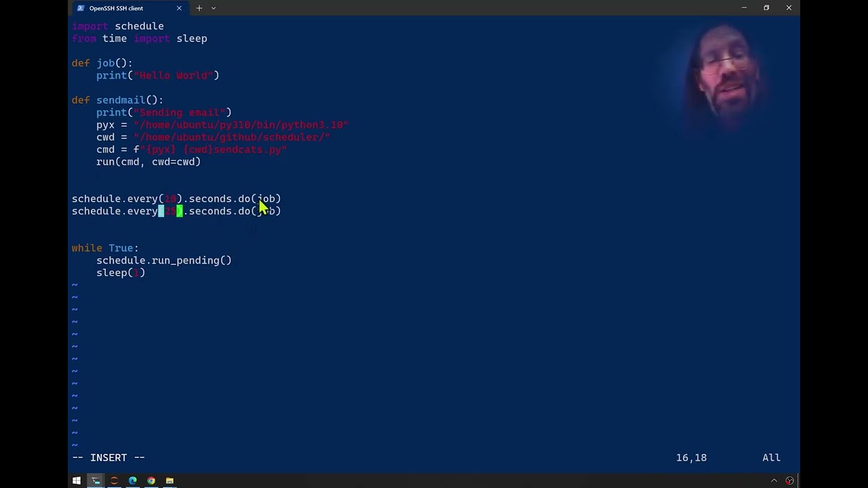Place cursor on 'schedule.run_pending()' line

click(163, 260)
